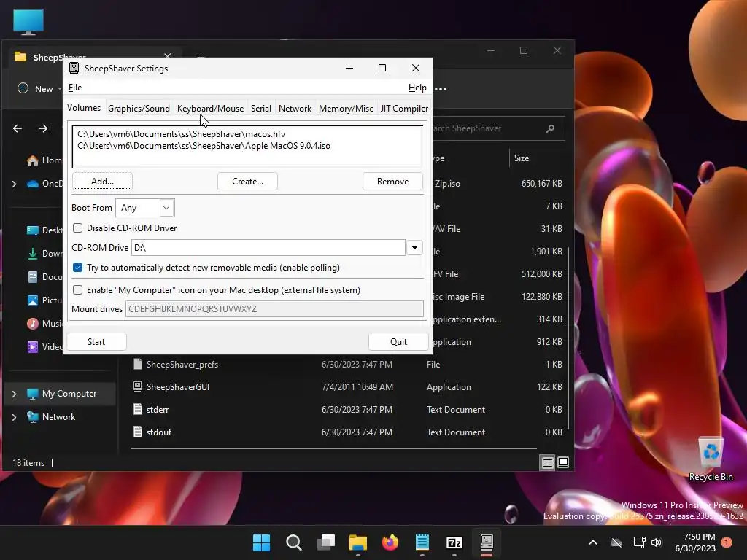Click the Volumes tab

click(84, 108)
